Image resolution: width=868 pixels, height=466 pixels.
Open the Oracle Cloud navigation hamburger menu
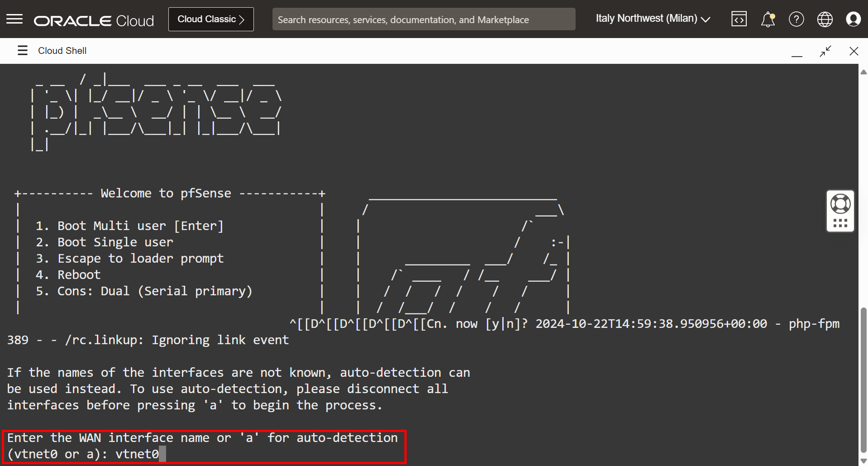pos(14,19)
